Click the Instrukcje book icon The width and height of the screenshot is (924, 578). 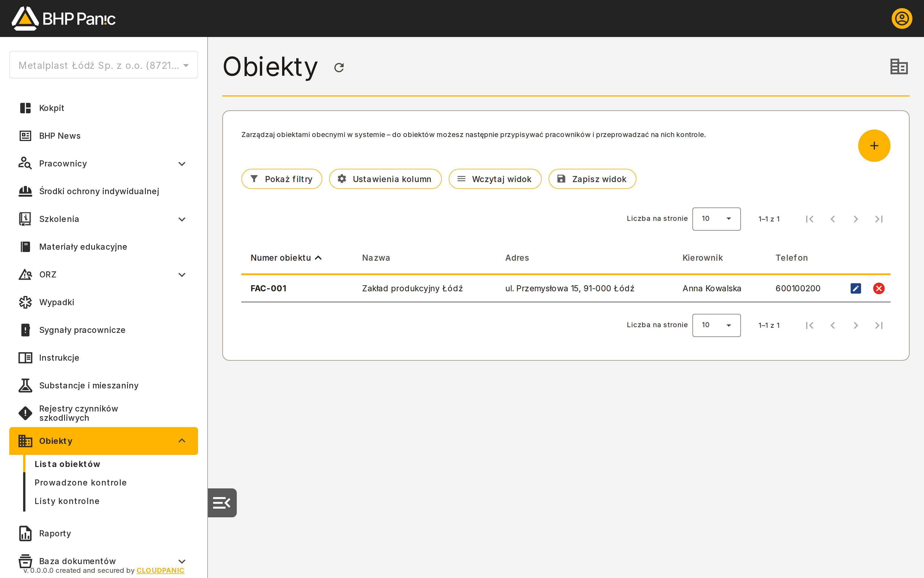click(25, 358)
